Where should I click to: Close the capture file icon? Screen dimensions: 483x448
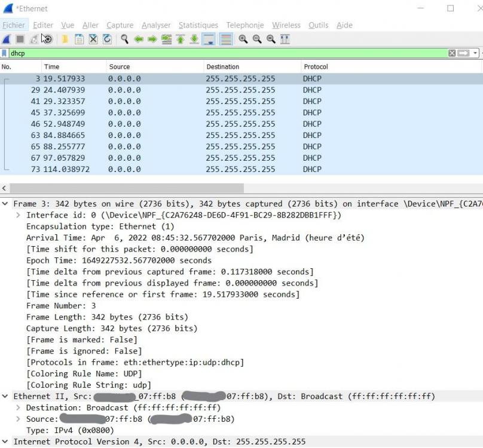pos(93,39)
